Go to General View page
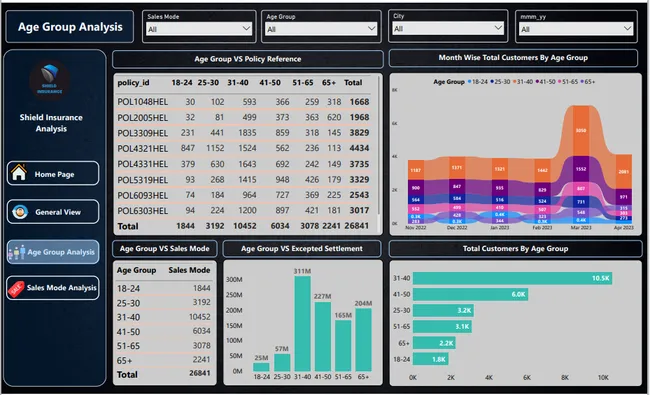Image resolution: width=650 pixels, height=395 pixels. (x=53, y=212)
